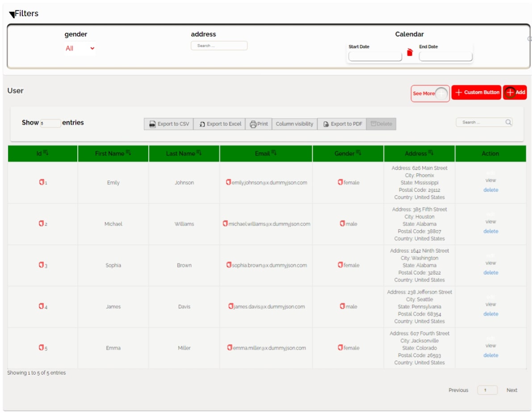Delete Sophia Brown's record via the delete link
The image size is (532, 413).
pos(490,273)
